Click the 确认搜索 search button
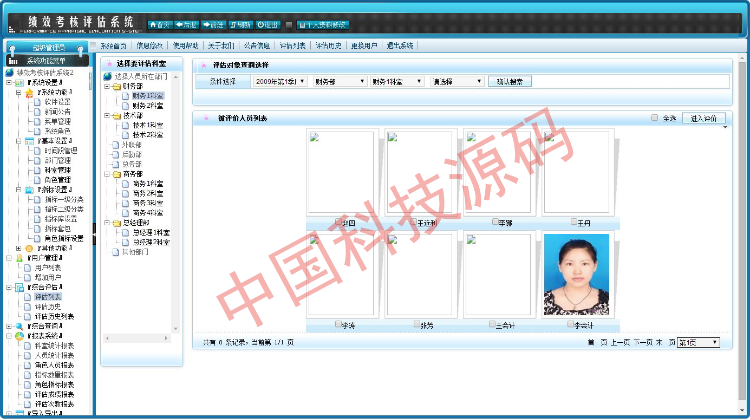Image resolution: width=750 pixels, height=420 pixels. pyautogui.click(x=509, y=82)
